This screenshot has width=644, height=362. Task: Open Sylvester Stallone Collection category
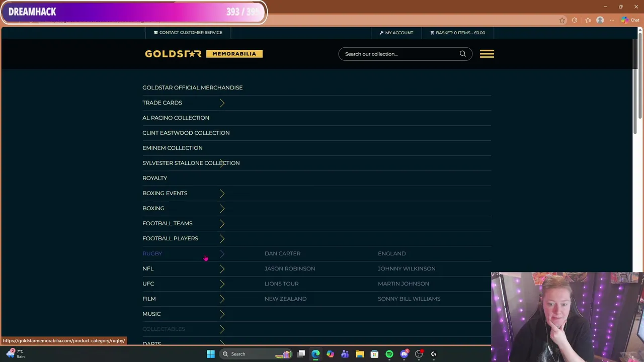click(191, 163)
